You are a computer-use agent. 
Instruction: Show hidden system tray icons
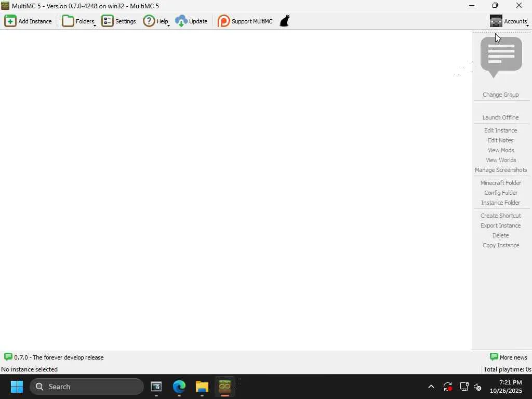pos(431,387)
